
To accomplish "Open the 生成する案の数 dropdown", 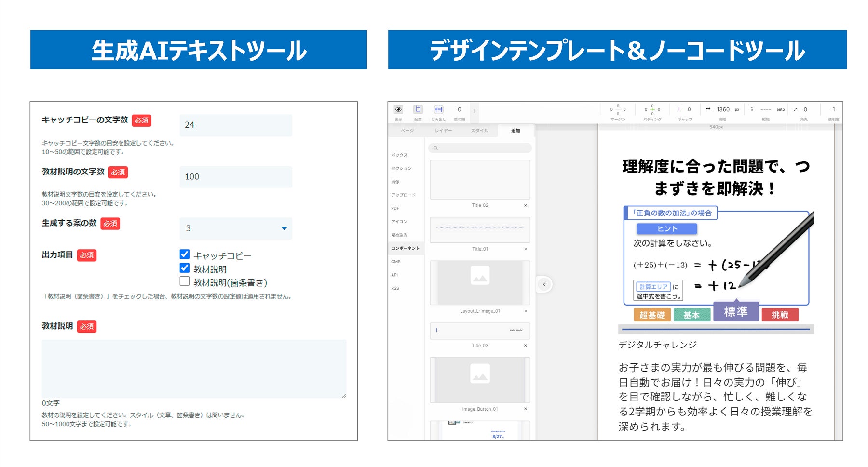I will (236, 228).
